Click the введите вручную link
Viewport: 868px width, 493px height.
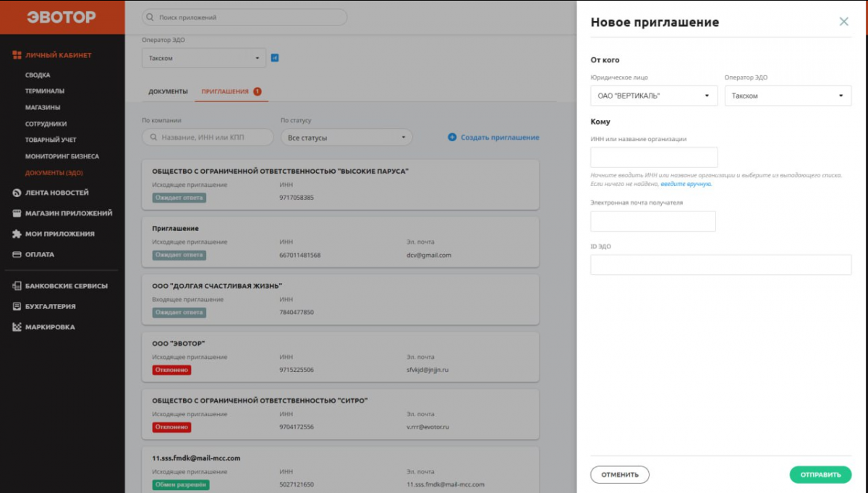click(686, 185)
